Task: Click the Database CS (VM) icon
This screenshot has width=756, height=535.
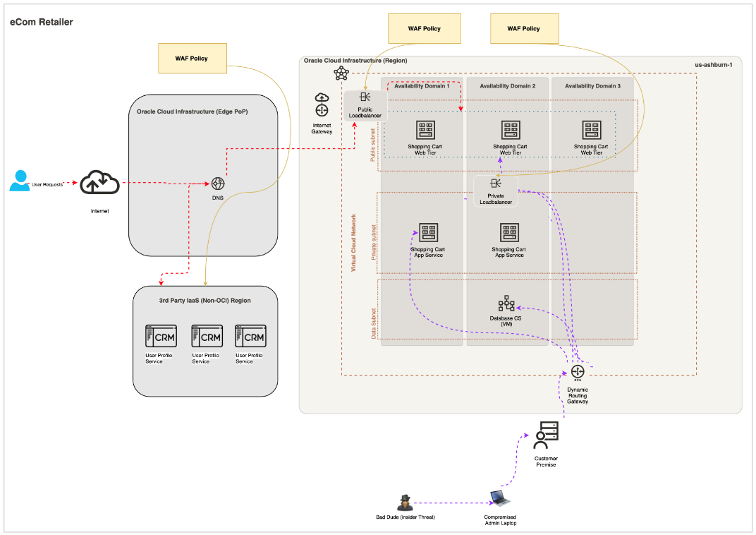Action: tap(506, 303)
